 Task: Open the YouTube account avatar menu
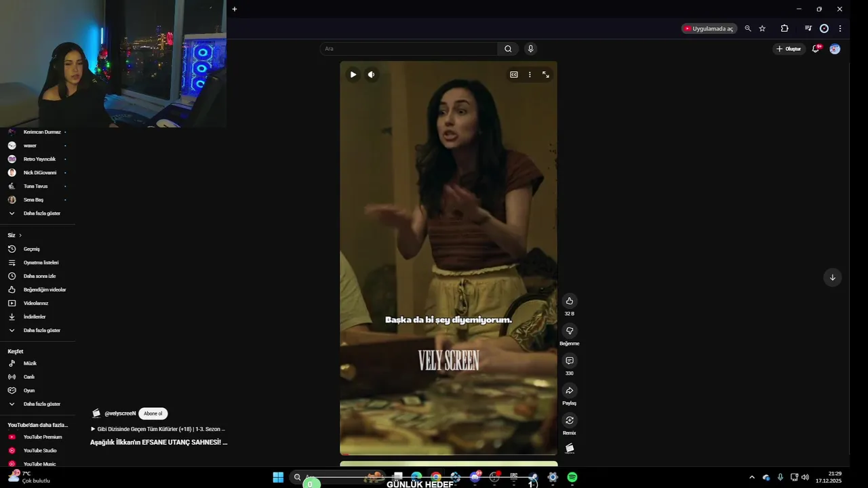coord(835,49)
